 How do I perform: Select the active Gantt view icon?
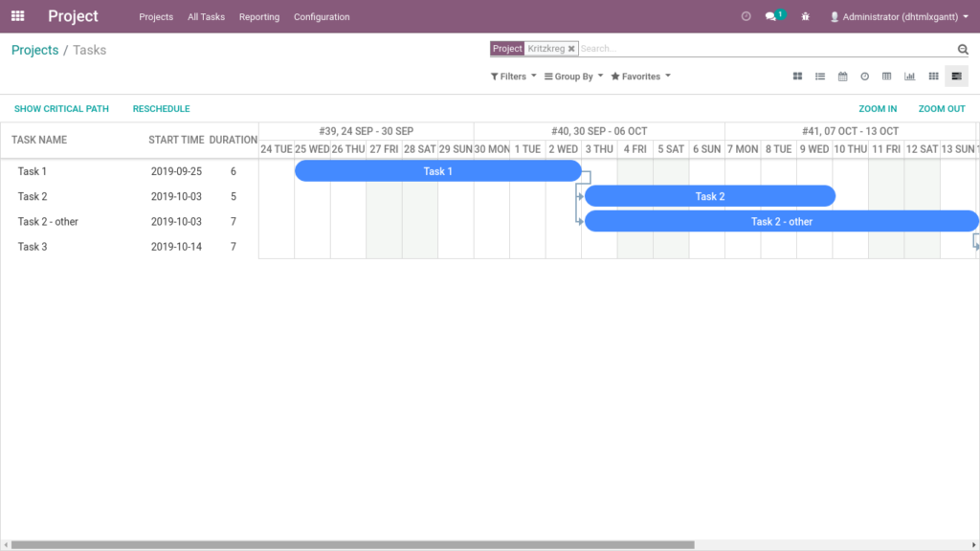coord(956,76)
